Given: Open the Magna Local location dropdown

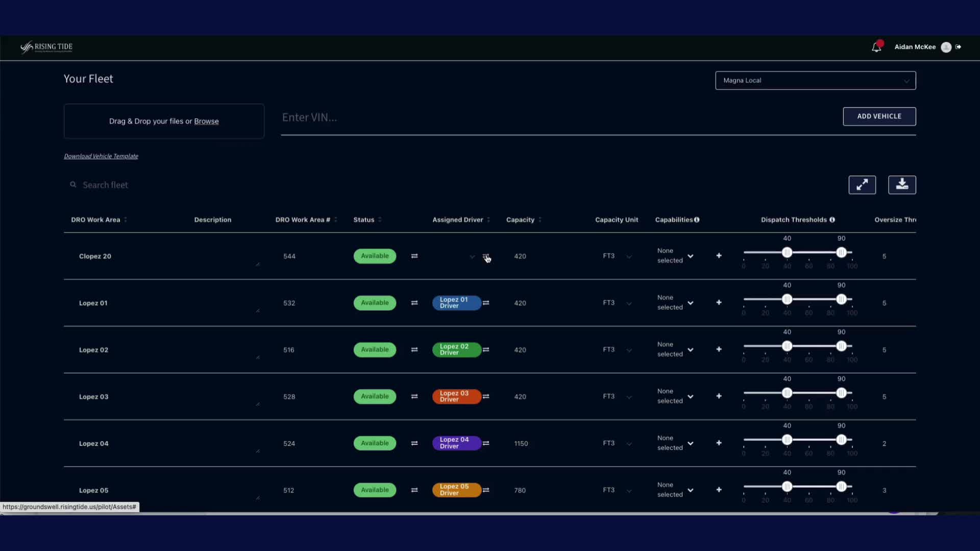Looking at the screenshot, I should (815, 81).
